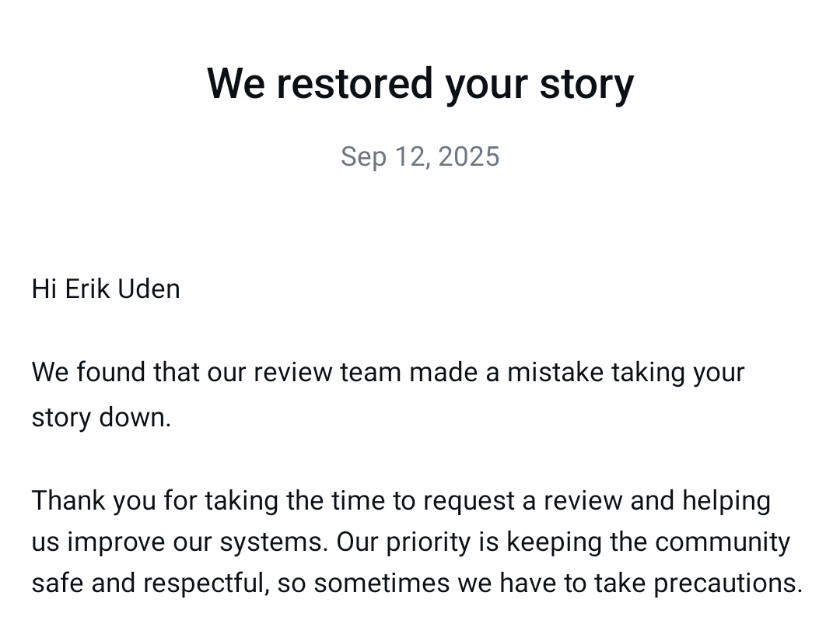Click the year "2025" in the date
The width and height of the screenshot is (840, 624).
tap(469, 157)
